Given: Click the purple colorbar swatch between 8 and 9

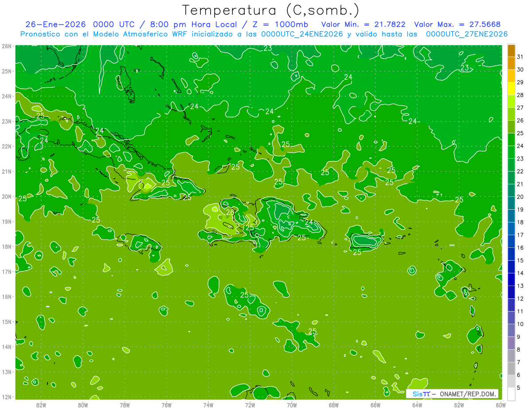Looking at the screenshot, I should 511,342.
